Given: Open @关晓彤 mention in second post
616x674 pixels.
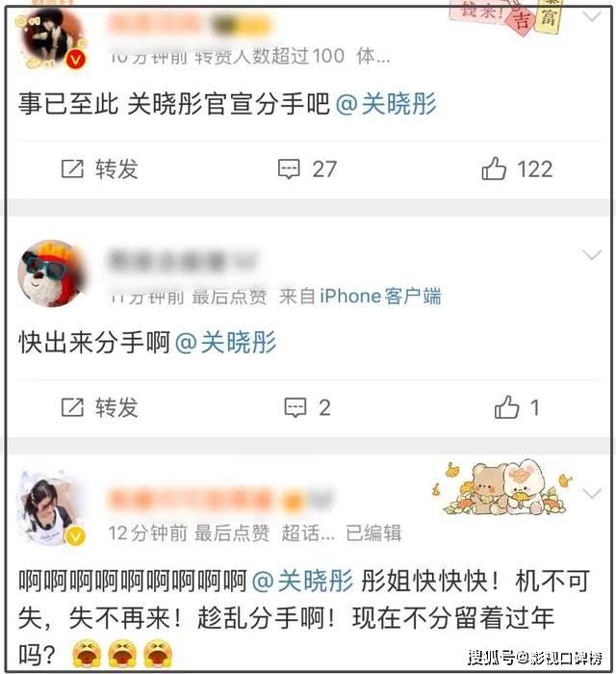Looking at the screenshot, I should click(225, 343).
